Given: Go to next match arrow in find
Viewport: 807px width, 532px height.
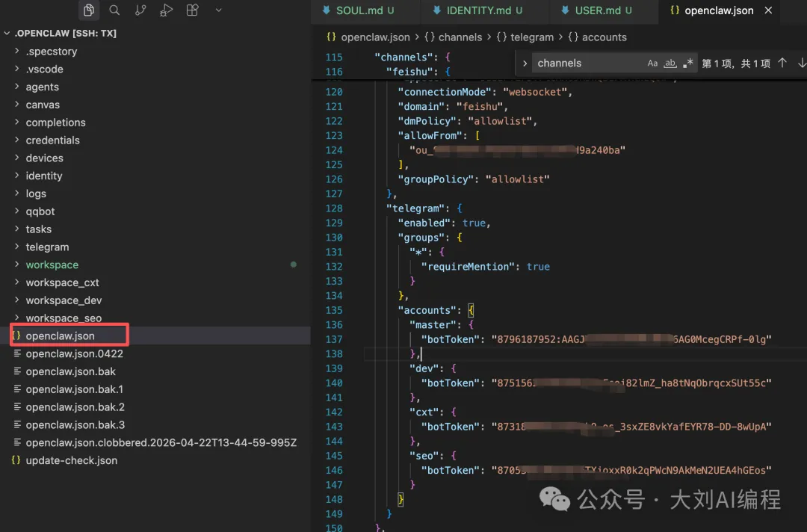Looking at the screenshot, I should pyautogui.click(x=802, y=64).
